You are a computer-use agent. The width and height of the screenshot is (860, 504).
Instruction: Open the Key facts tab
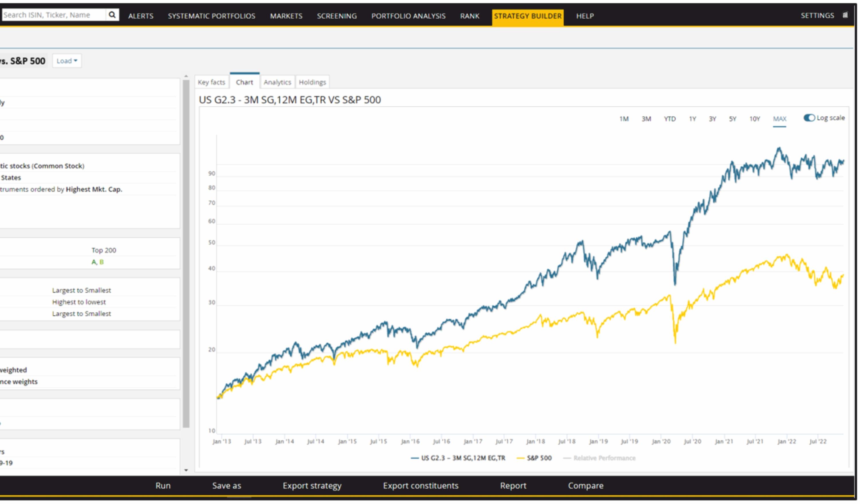(x=211, y=82)
